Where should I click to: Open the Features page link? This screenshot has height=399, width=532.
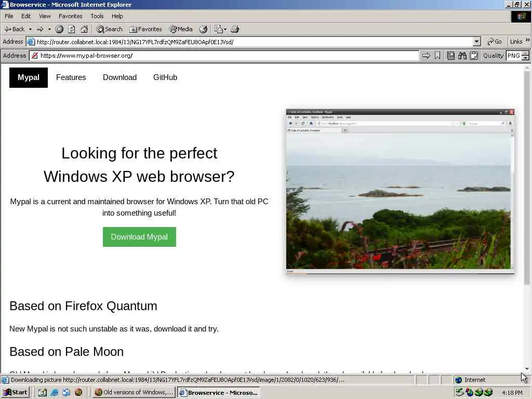71,77
